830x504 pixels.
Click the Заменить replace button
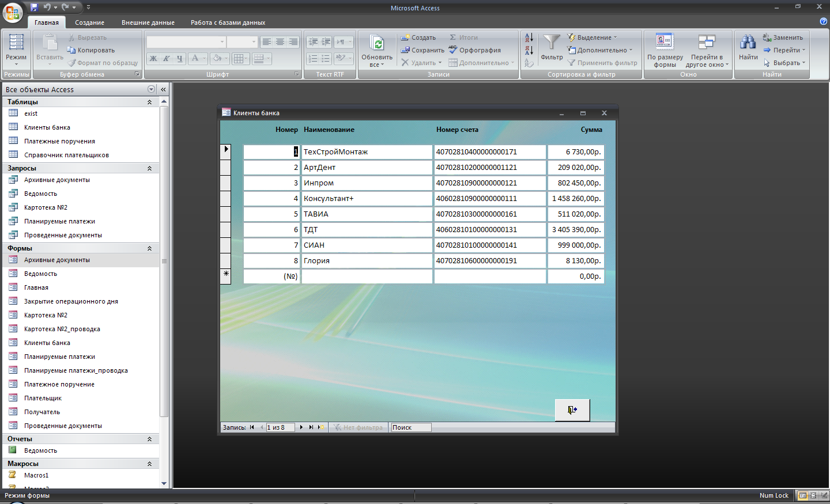coord(783,37)
